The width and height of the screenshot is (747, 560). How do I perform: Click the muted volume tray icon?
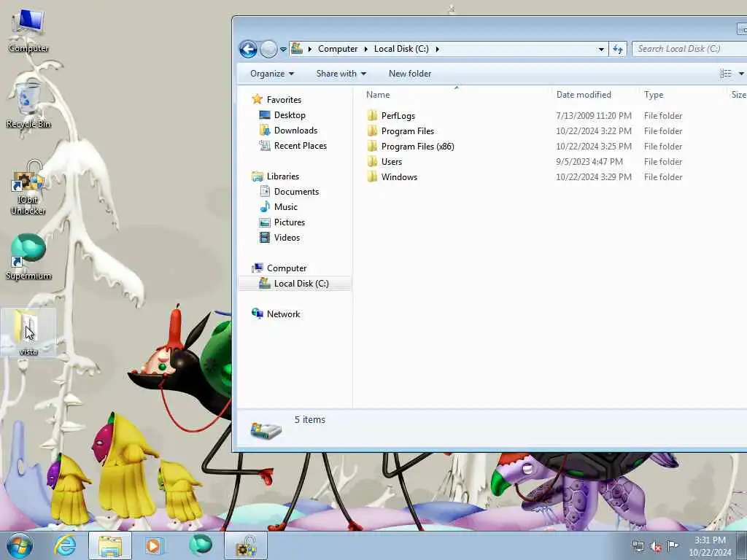click(656, 546)
